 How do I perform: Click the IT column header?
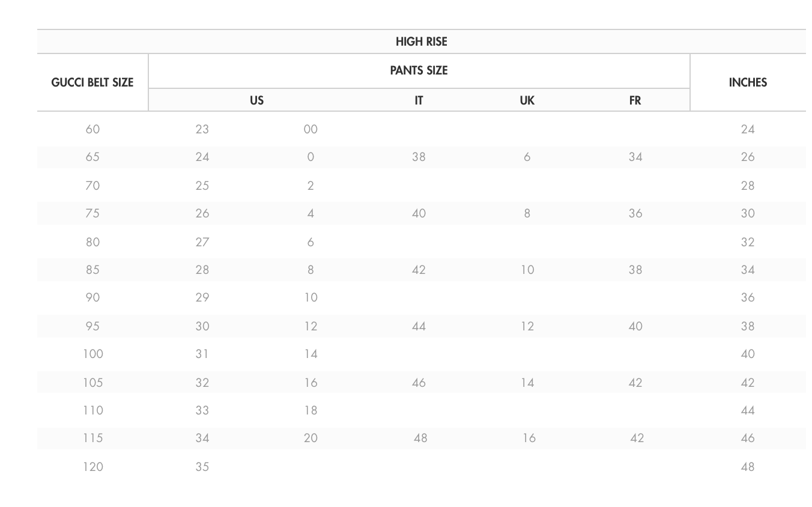tap(419, 100)
